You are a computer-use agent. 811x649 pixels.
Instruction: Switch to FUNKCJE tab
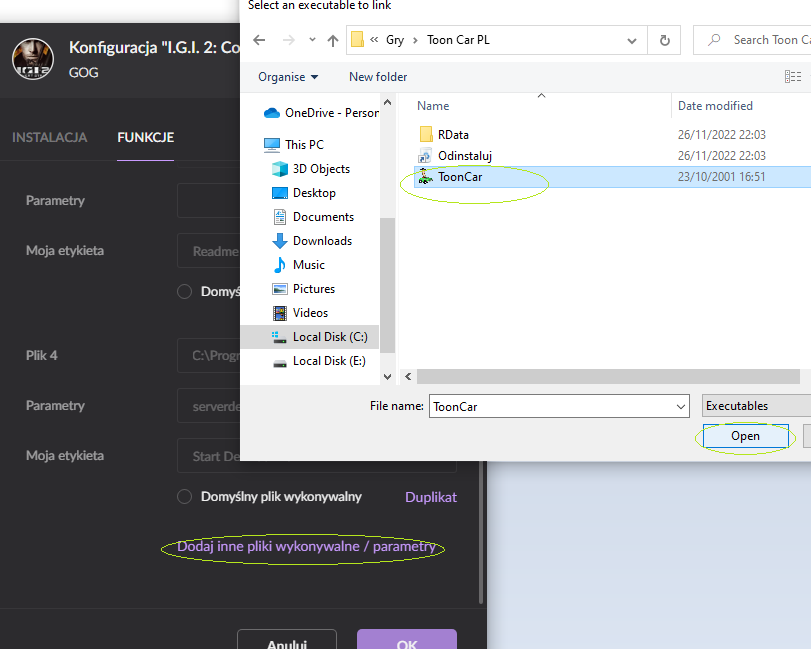point(145,138)
